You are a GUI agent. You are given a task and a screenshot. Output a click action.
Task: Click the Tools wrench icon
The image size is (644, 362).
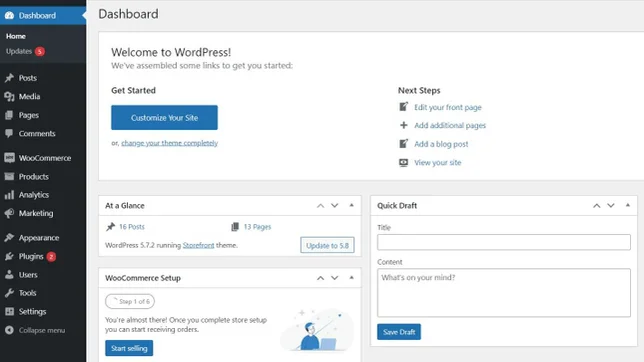[9, 293]
